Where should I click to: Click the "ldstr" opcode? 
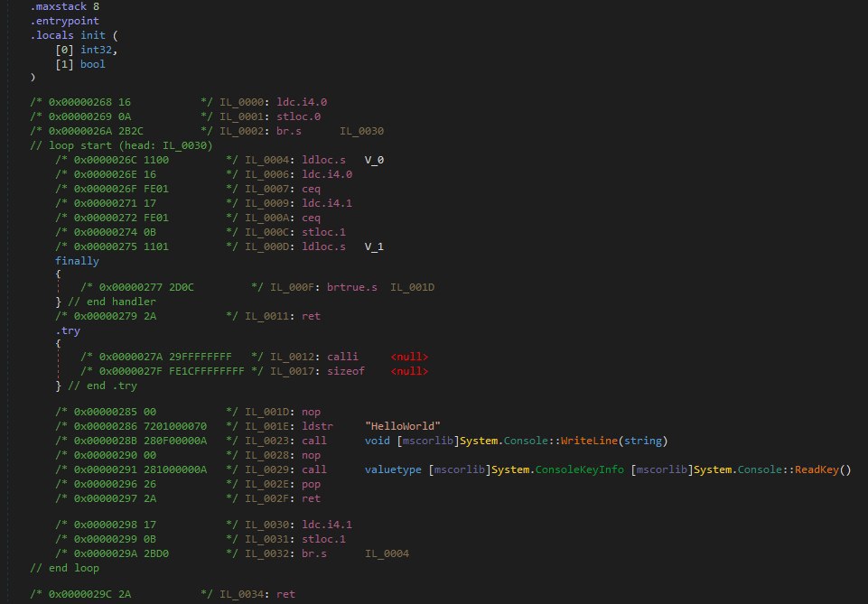pos(317,426)
